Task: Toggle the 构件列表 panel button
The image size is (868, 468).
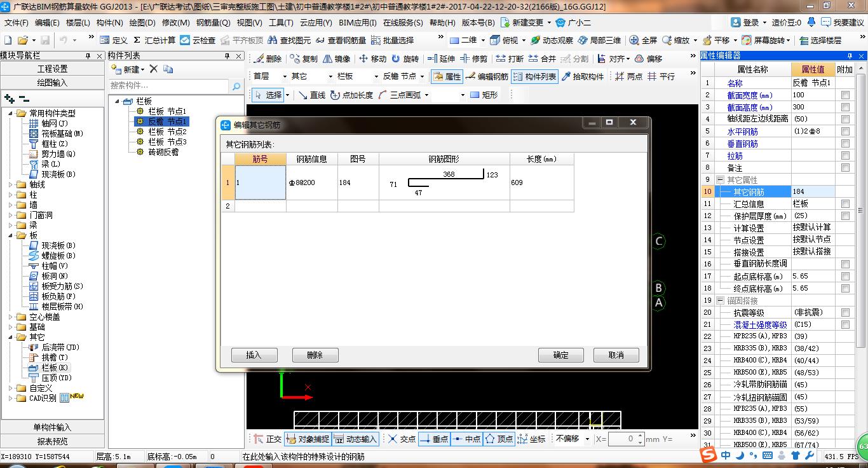Action: point(534,76)
